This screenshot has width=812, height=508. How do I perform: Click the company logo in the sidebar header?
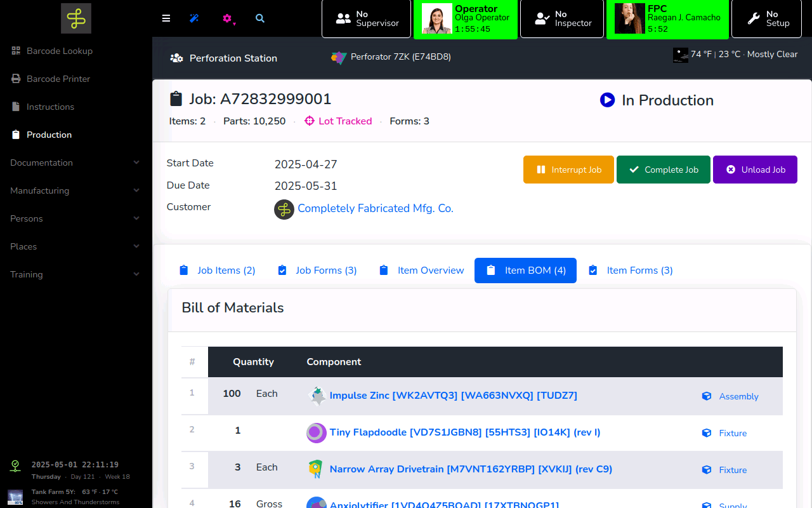click(x=76, y=18)
